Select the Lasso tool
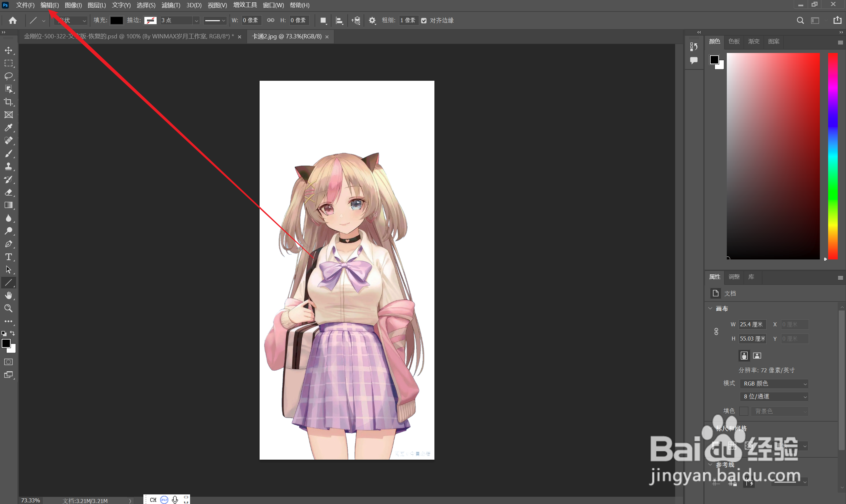The height and width of the screenshot is (504, 846). (9, 76)
